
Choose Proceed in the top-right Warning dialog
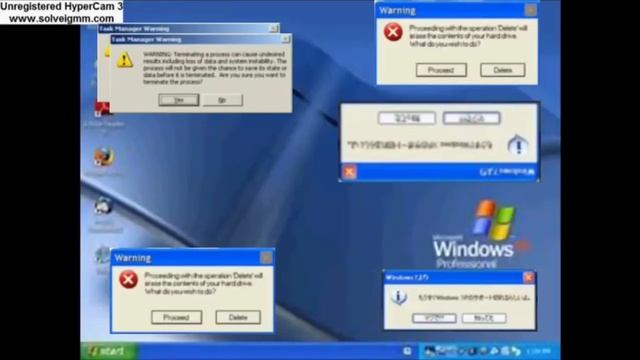coord(441,70)
